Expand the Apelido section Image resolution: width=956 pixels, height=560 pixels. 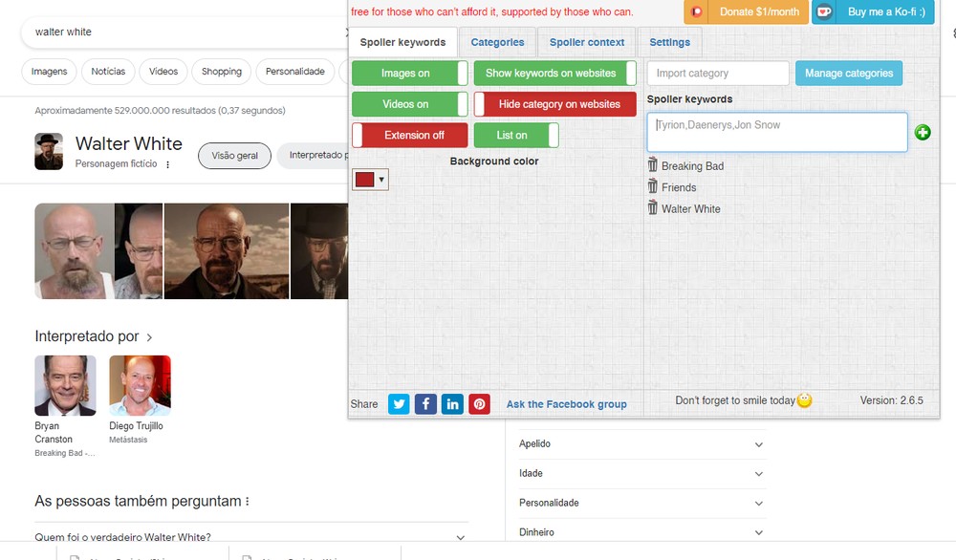[x=641, y=444]
